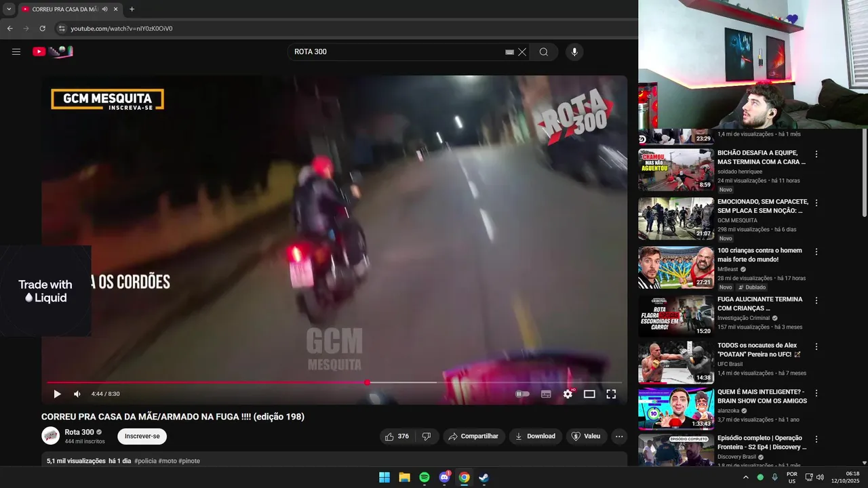The height and width of the screenshot is (488, 868).
Task: Click the #pinote hashtag
Action: pyautogui.click(x=189, y=461)
